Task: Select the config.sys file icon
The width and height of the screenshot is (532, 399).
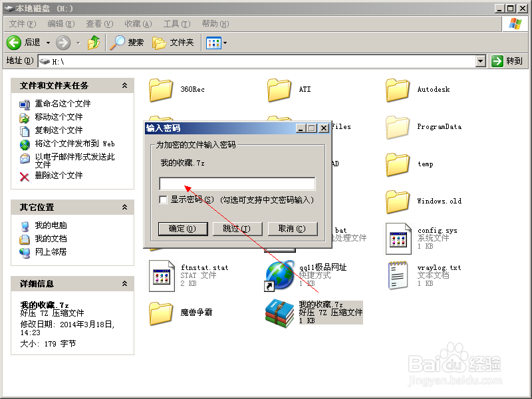Action: (x=398, y=239)
